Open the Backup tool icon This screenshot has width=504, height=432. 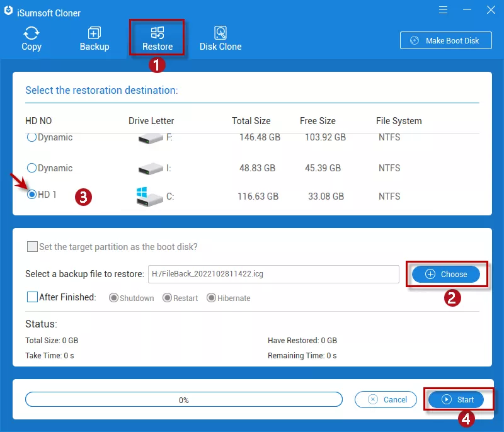coord(94,33)
